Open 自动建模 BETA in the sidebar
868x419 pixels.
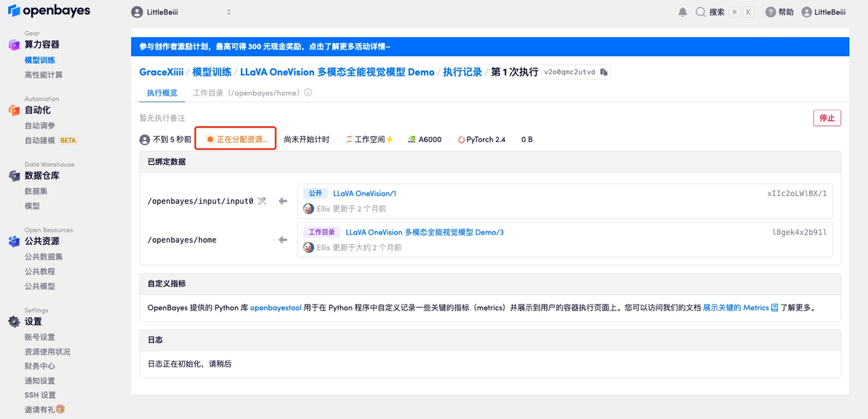50,140
